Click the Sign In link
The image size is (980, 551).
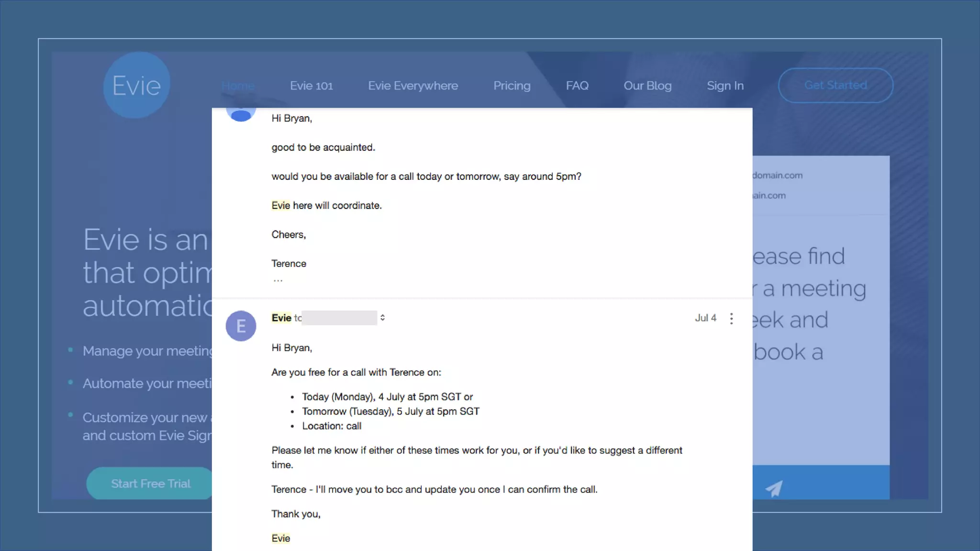(x=724, y=86)
